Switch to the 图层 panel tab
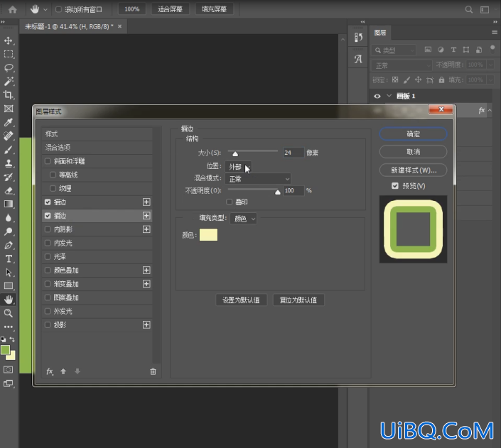This screenshot has height=448, width=501. coord(380,33)
